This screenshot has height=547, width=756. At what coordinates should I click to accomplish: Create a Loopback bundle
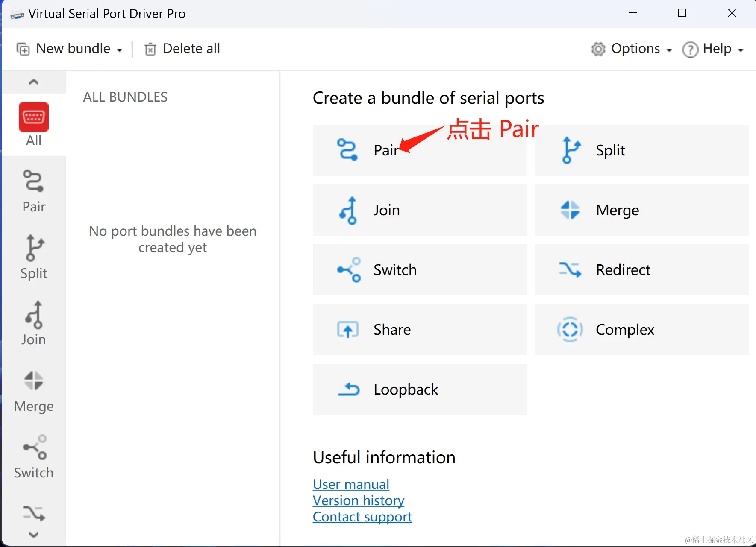pos(420,389)
